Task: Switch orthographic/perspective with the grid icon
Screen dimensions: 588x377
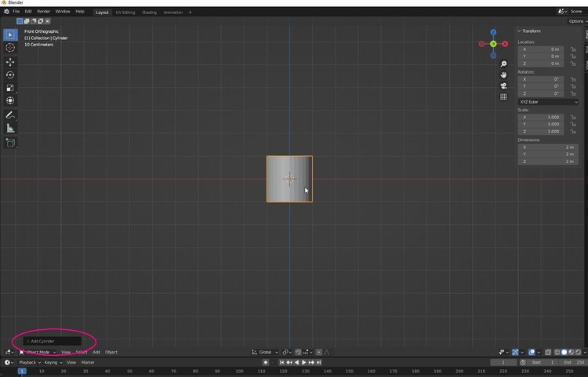Action: tap(503, 97)
